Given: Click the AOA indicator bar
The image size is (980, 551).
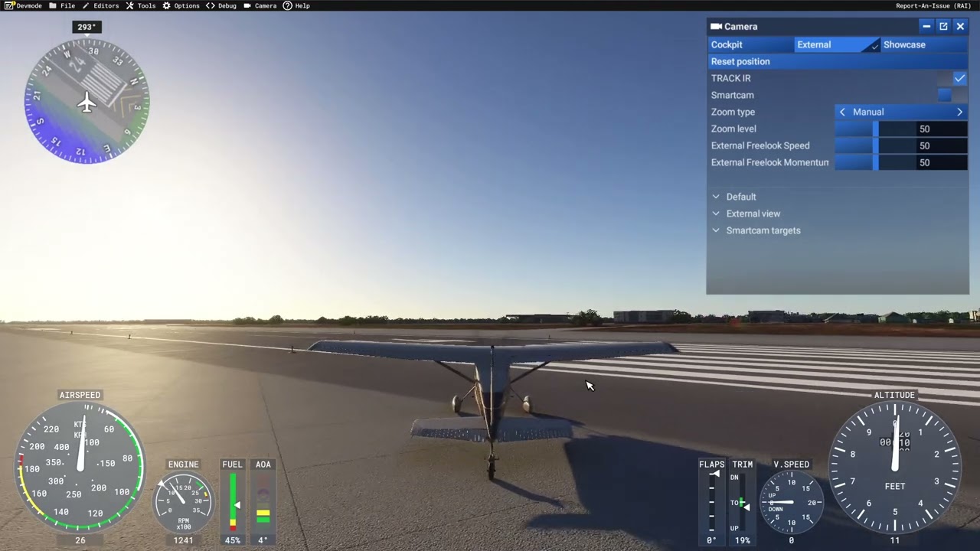Looking at the screenshot, I should coord(263,503).
